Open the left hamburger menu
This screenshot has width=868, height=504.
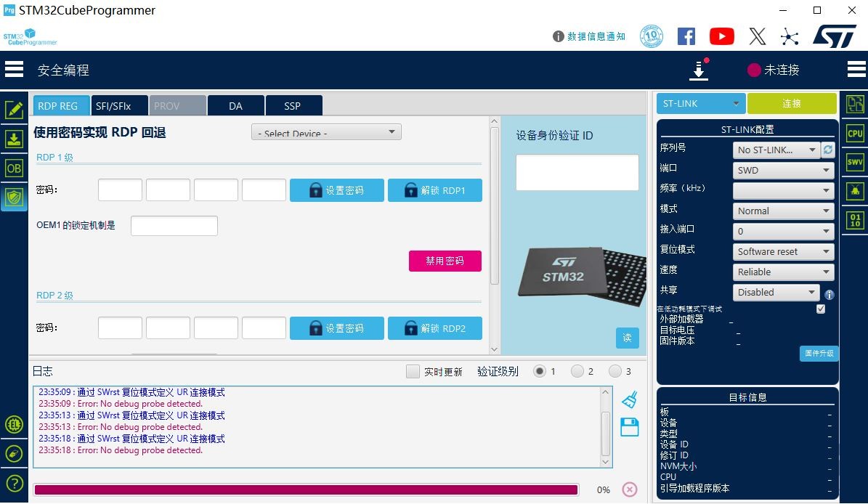[14, 70]
